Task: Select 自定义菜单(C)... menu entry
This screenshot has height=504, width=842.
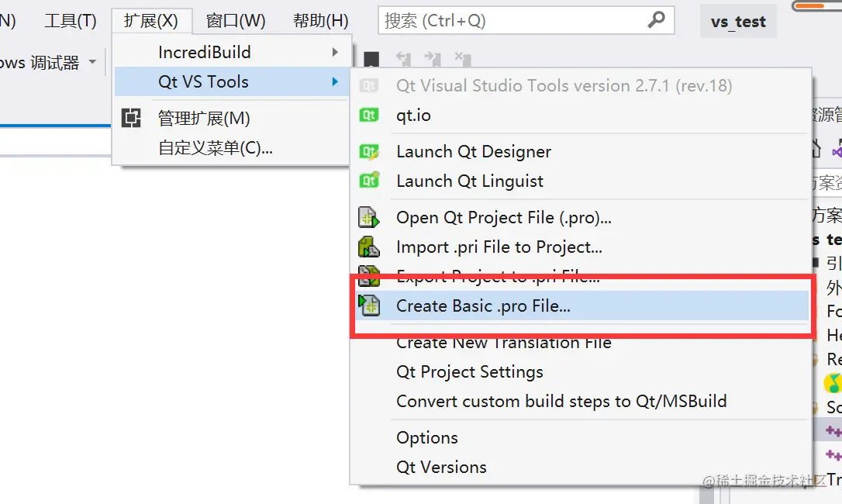Action: point(216,147)
